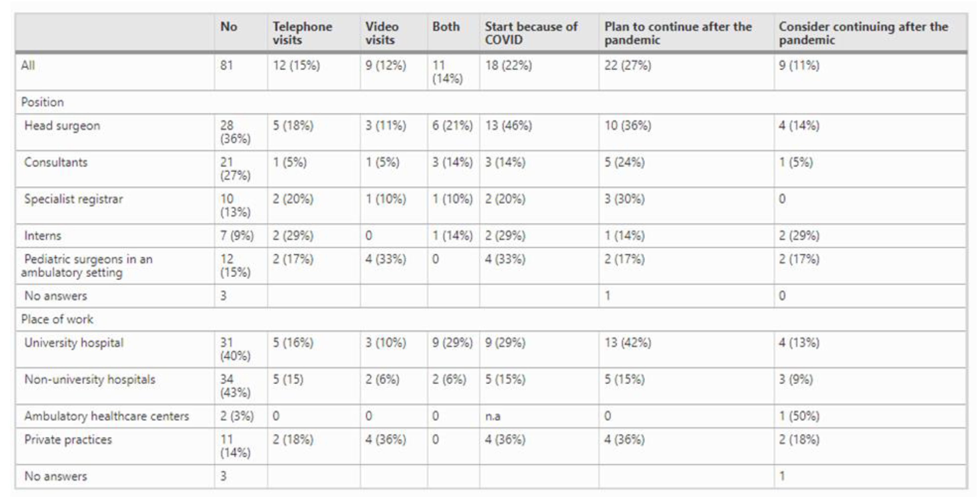Click "Plan to continue after the pandemic" header
Image resolution: width=980 pixels, height=500 pixels.
(x=678, y=33)
